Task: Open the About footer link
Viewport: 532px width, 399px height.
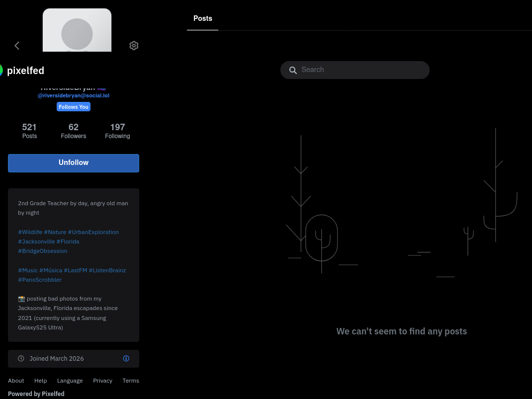Action: [16, 381]
